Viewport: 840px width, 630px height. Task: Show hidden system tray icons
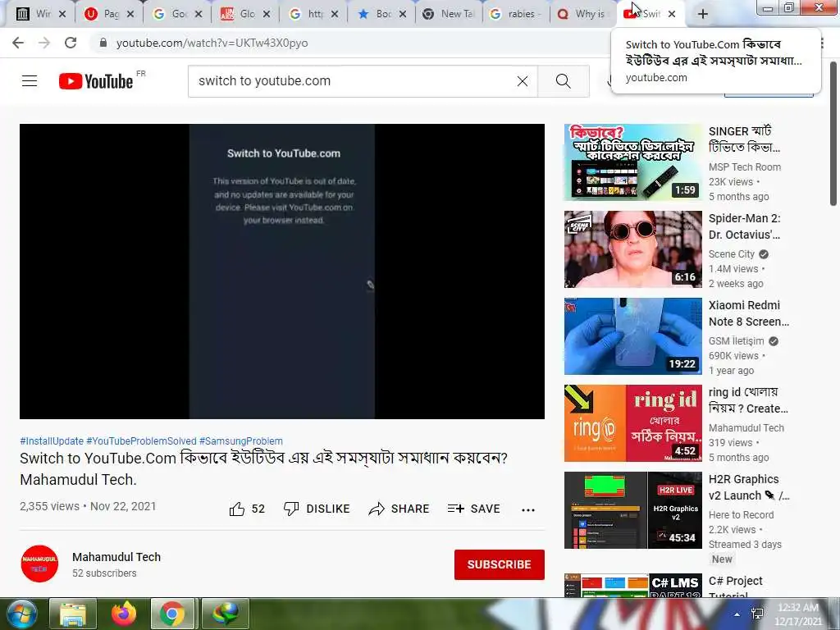point(737,615)
